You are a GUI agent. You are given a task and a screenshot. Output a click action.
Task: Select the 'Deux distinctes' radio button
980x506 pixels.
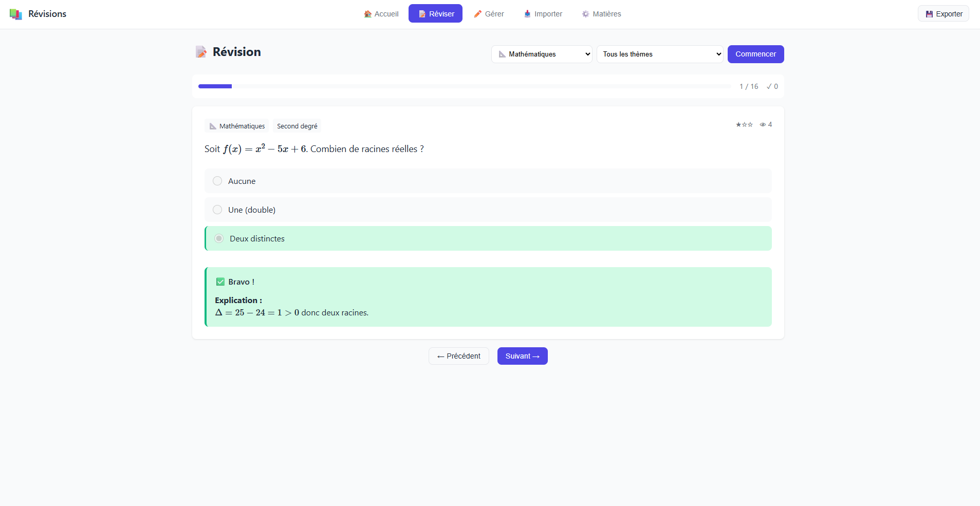click(x=219, y=238)
